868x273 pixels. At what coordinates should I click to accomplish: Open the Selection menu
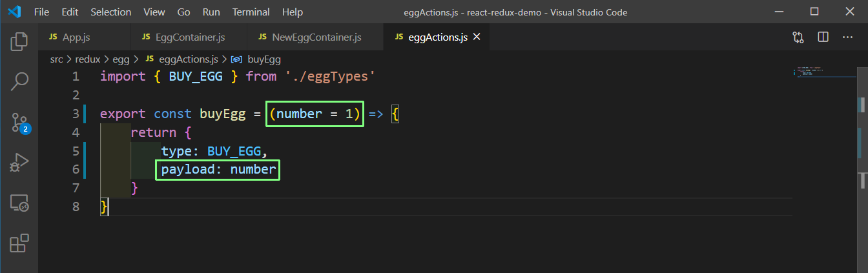click(111, 12)
